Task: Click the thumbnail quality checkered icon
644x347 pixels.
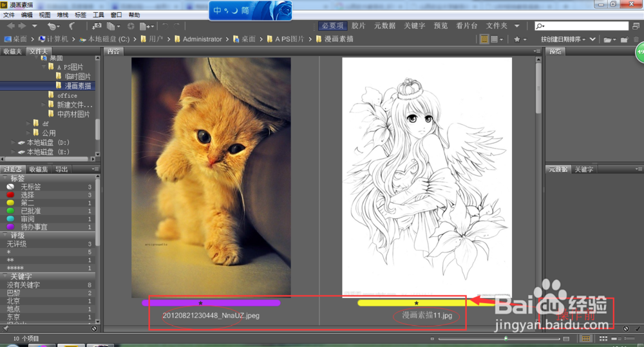Action: (484, 39)
